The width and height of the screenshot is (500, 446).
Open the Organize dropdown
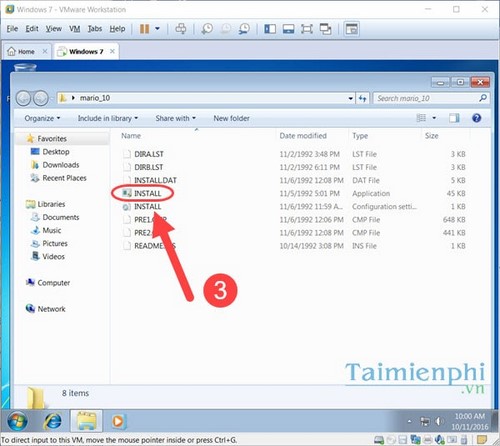coord(42,118)
